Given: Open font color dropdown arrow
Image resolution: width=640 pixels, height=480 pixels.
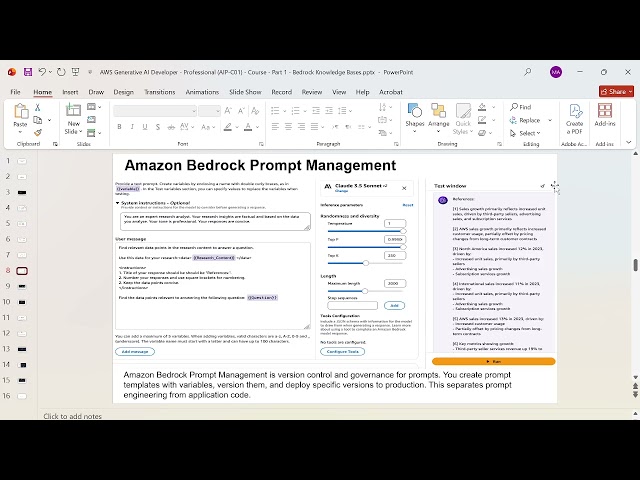Looking at the screenshot, I should pyautogui.click(x=258, y=127).
